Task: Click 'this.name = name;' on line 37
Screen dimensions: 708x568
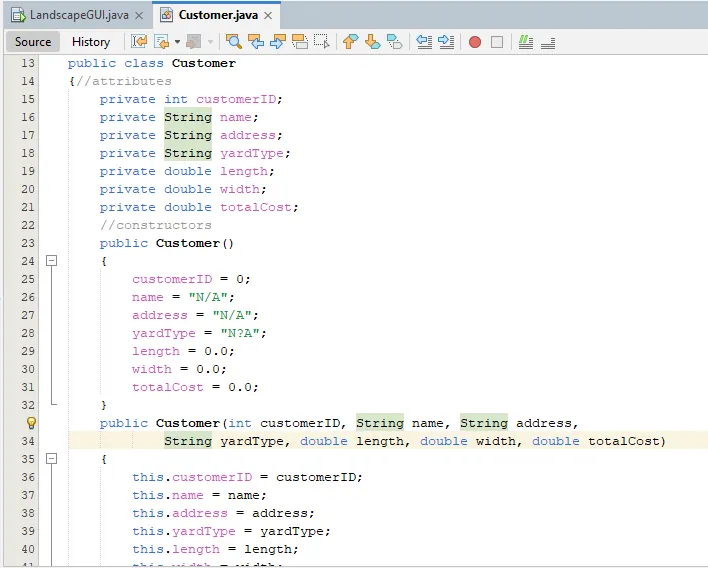Action: [199, 495]
